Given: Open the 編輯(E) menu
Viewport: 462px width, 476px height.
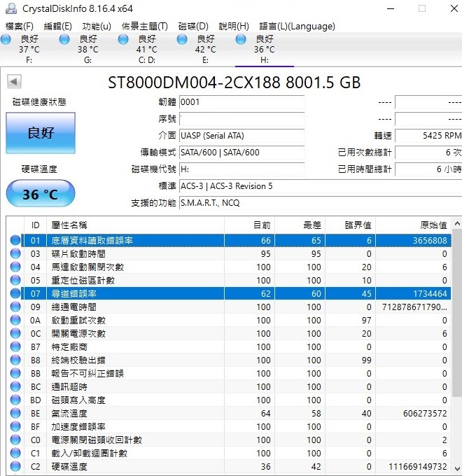Looking at the screenshot, I should coord(57,27).
